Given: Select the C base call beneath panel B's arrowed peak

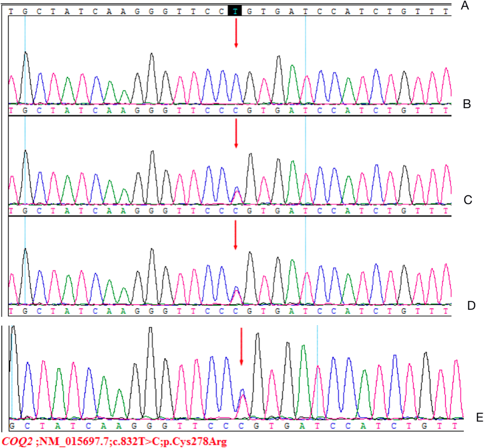Looking at the screenshot, I should click(235, 111).
